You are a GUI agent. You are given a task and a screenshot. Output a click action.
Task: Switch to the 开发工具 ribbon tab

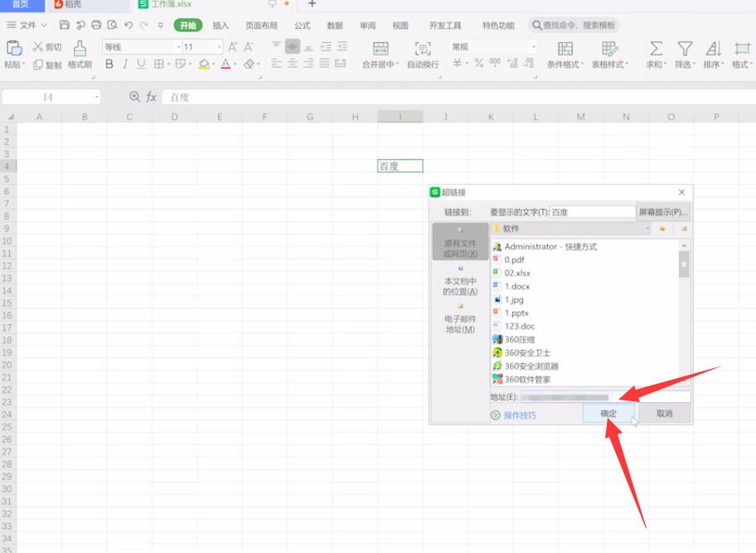pyautogui.click(x=445, y=26)
